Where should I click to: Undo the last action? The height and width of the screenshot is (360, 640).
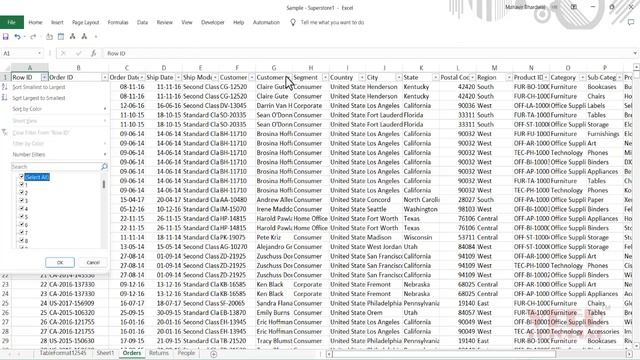click(17, 37)
